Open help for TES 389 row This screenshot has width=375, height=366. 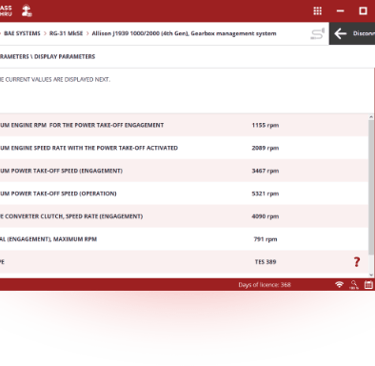[x=357, y=262]
